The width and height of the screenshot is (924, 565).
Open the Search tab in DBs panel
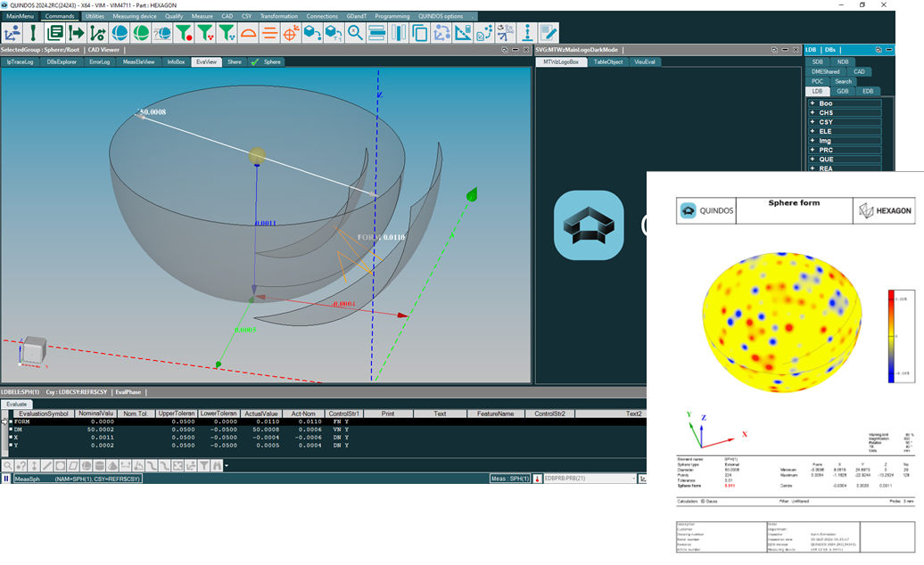coord(843,81)
